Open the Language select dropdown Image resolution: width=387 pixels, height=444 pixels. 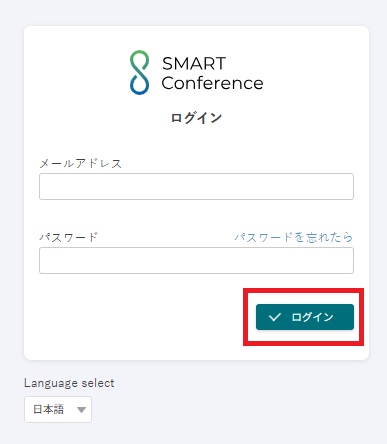pos(58,409)
